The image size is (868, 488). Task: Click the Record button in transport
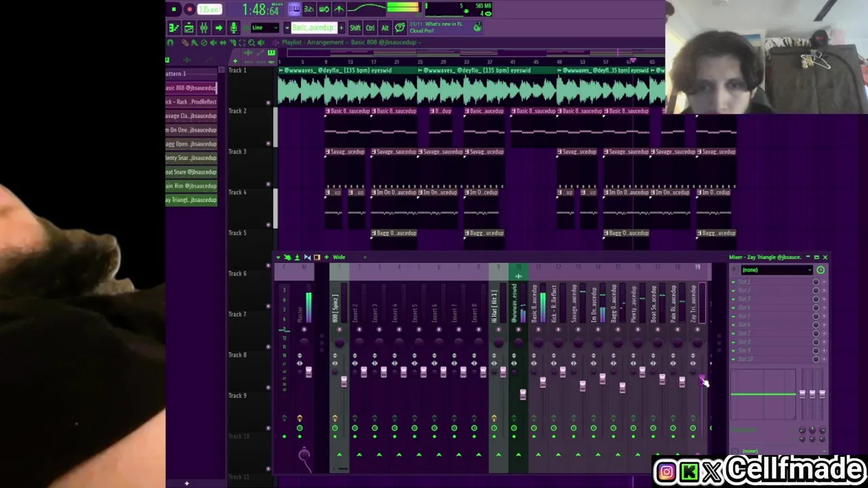[x=189, y=9]
